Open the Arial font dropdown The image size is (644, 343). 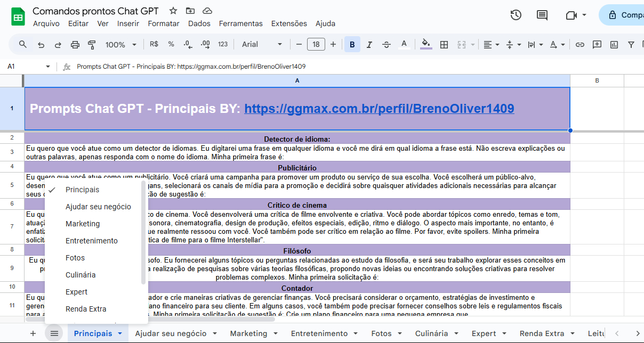coord(262,45)
